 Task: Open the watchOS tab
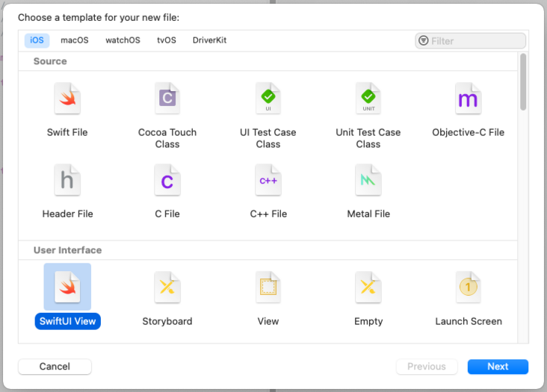pyautogui.click(x=123, y=40)
